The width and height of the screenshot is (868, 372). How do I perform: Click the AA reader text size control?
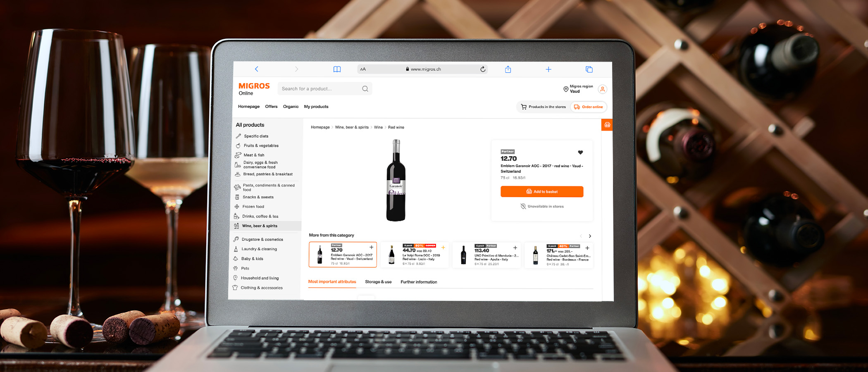coord(363,69)
